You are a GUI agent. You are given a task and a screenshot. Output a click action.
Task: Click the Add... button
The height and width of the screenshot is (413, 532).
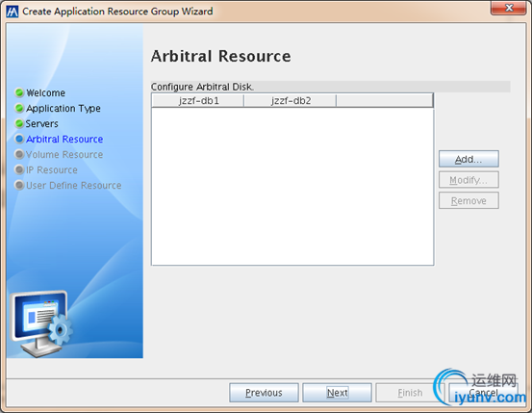tap(469, 159)
